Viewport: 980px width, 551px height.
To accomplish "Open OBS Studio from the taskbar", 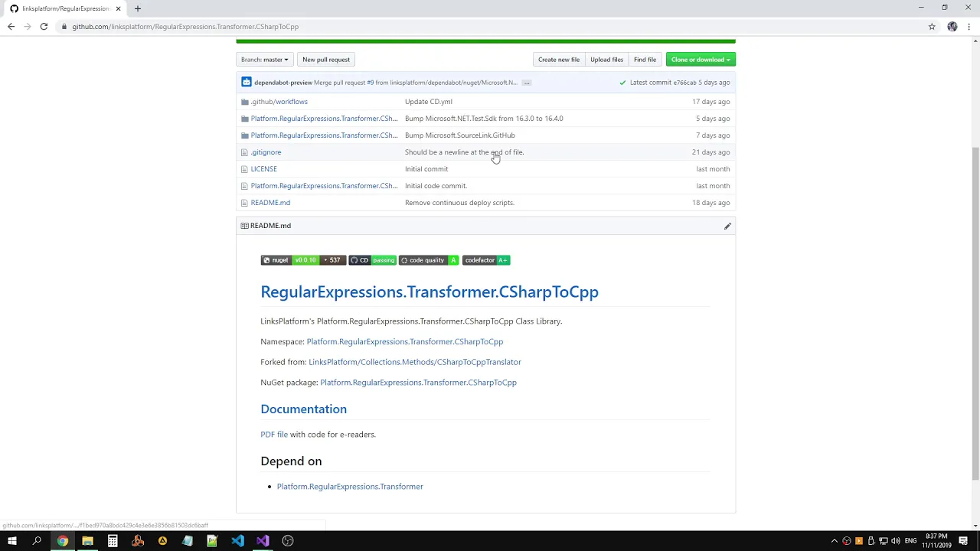I will (288, 541).
